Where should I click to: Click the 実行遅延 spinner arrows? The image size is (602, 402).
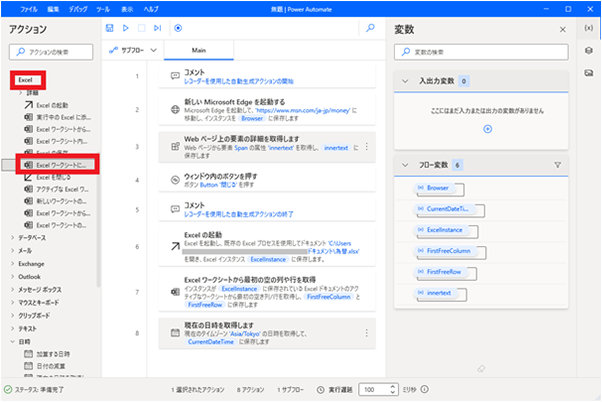(x=392, y=389)
